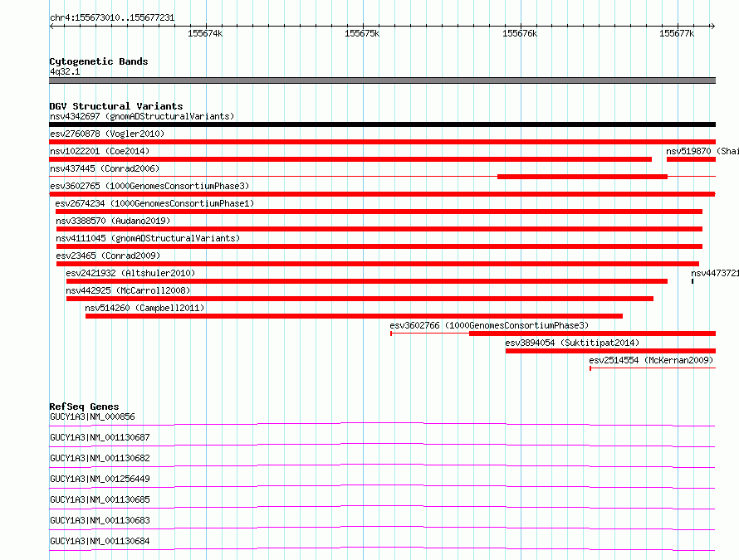
Task: Click the red bar under nsv514260 (Campbell2011)
Action: coord(354,316)
